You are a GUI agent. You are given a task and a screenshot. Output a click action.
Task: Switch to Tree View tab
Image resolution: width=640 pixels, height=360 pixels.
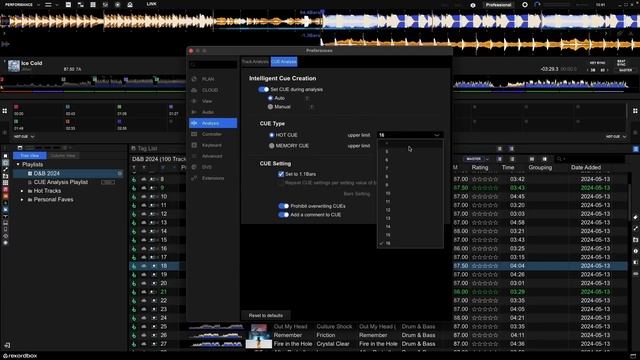point(30,156)
